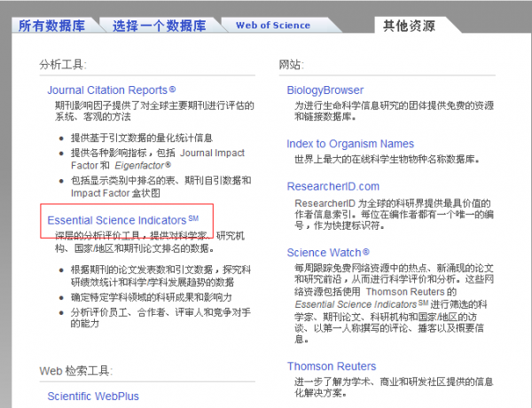Click bullet text starting 分析评价员工、合作者
The width and height of the screenshot is (532, 408).
pyautogui.click(x=160, y=318)
